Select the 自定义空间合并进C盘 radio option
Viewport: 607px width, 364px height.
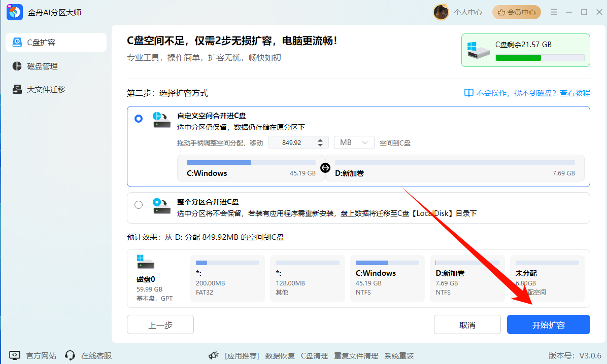(x=138, y=118)
